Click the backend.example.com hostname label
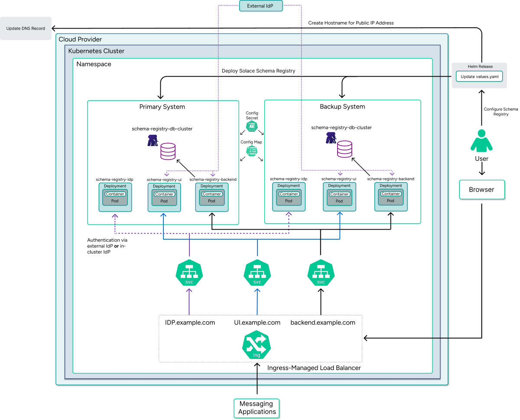Screen dimensions: 520x420 pos(323,322)
